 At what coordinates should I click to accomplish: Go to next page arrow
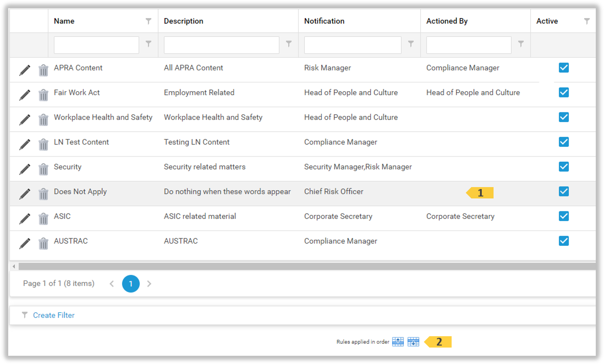click(x=149, y=284)
